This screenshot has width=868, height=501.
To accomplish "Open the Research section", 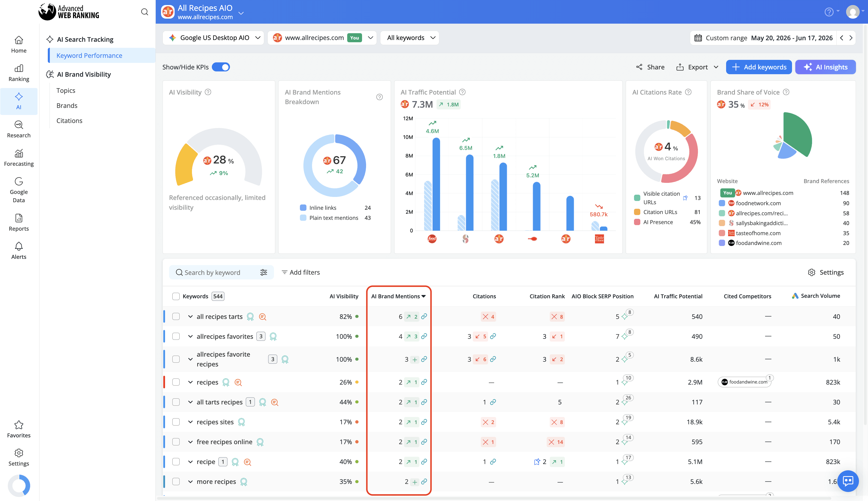I will coord(19,129).
